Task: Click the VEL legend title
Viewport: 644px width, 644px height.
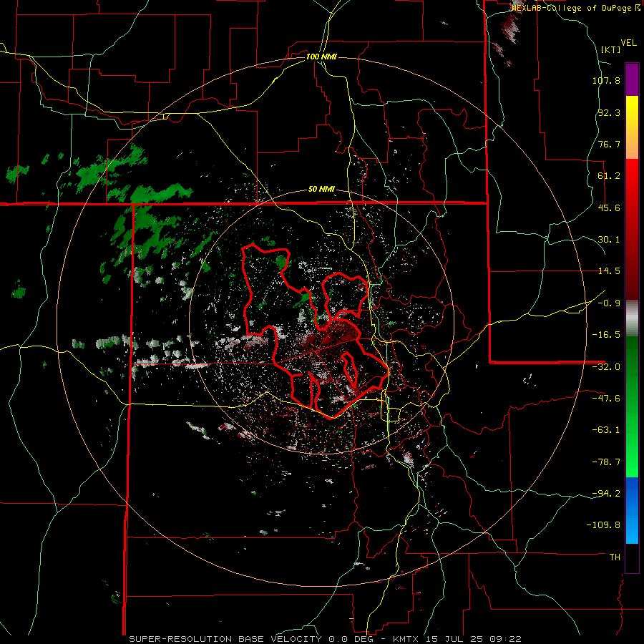Action: click(x=628, y=43)
